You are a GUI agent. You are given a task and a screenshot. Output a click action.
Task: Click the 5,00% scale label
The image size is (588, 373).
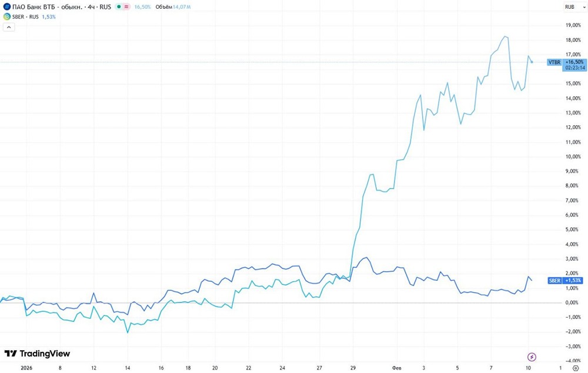[x=573, y=230]
